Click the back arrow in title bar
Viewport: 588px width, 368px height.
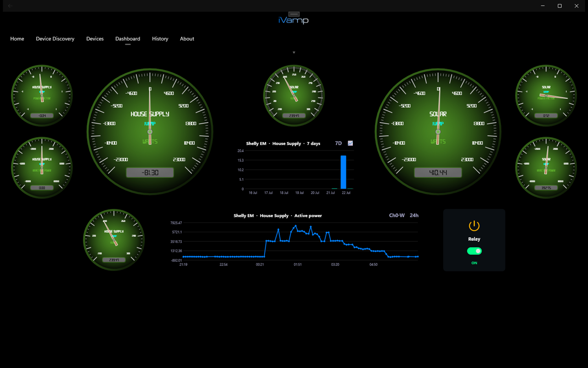10,6
